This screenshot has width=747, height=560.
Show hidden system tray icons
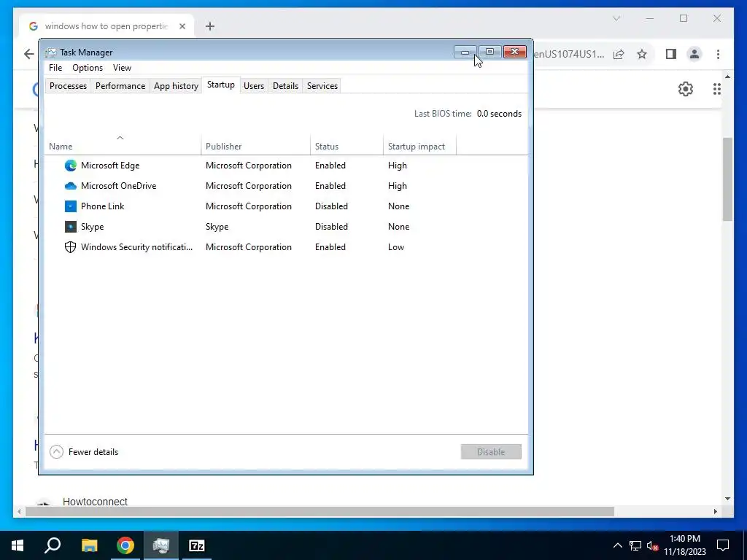click(x=617, y=545)
